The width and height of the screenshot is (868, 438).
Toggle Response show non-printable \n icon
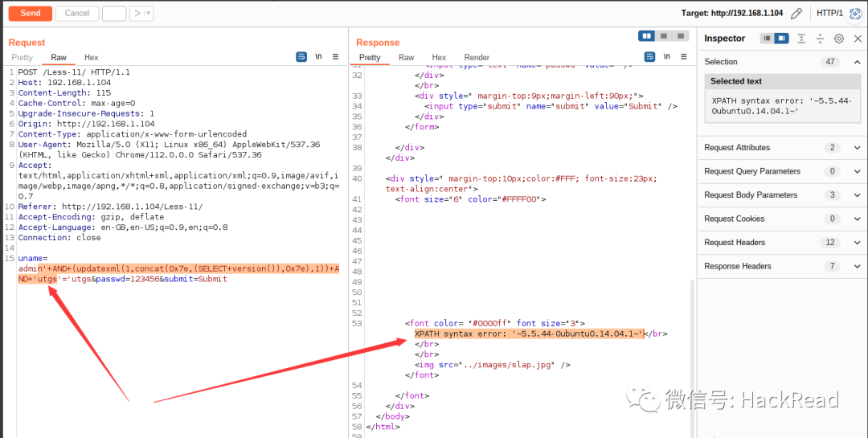point(667,56)
